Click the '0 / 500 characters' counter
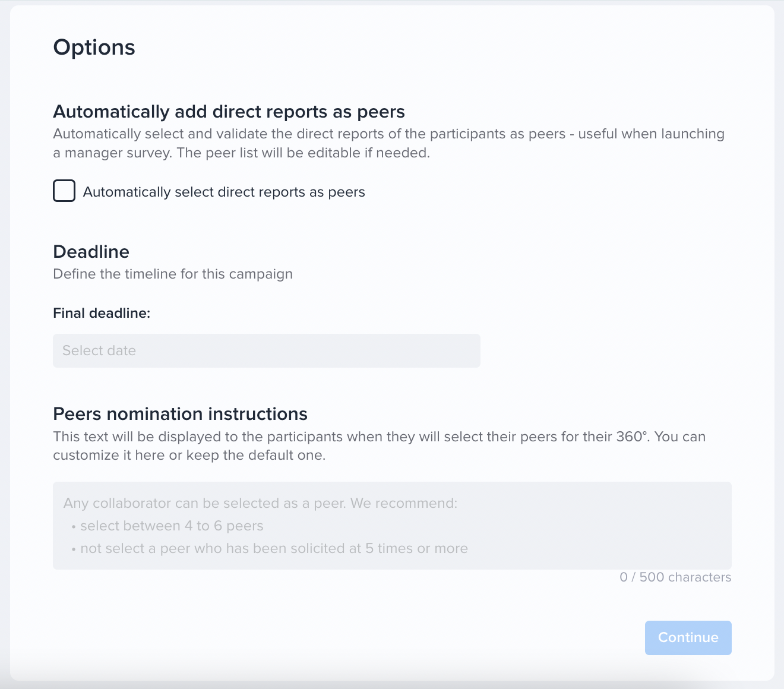This screenshot has height=689, width=784. pos(675,577)
